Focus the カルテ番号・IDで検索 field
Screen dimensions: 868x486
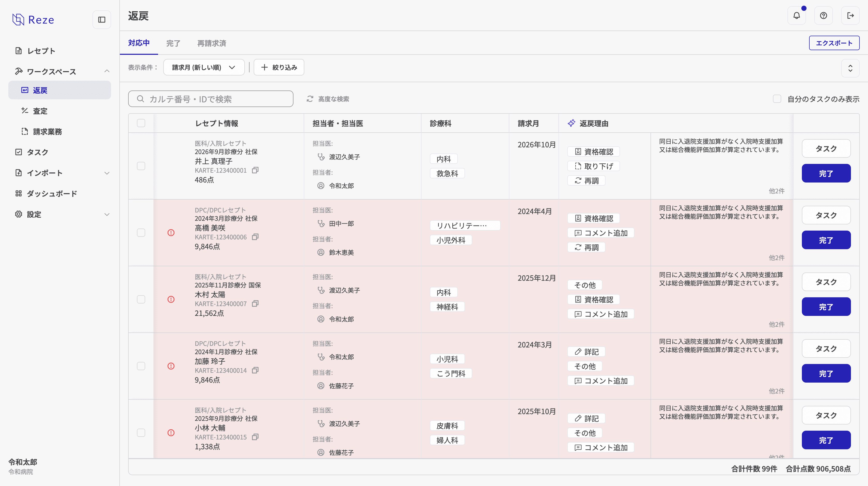point(211,99)
